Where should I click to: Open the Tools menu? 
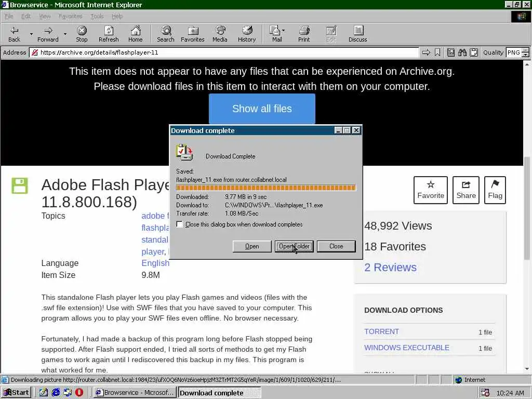(x=97, y=16)
